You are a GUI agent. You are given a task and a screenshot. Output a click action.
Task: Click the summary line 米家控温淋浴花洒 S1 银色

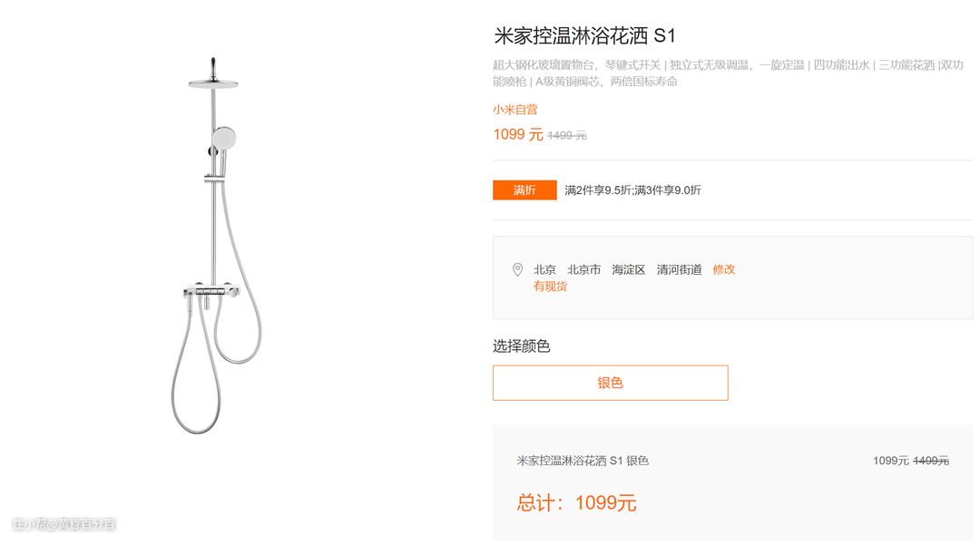click(583, 461)
